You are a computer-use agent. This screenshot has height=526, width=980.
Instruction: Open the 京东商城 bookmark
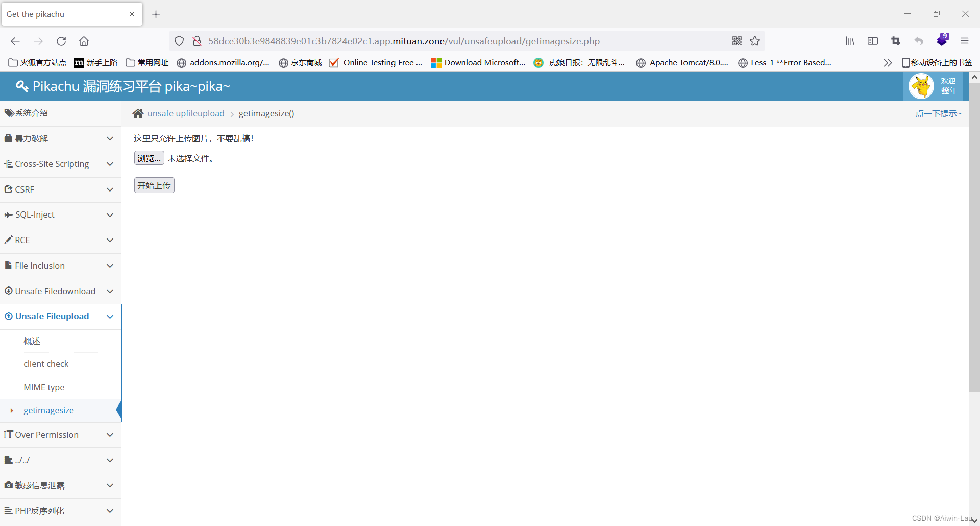coord(300,63)
